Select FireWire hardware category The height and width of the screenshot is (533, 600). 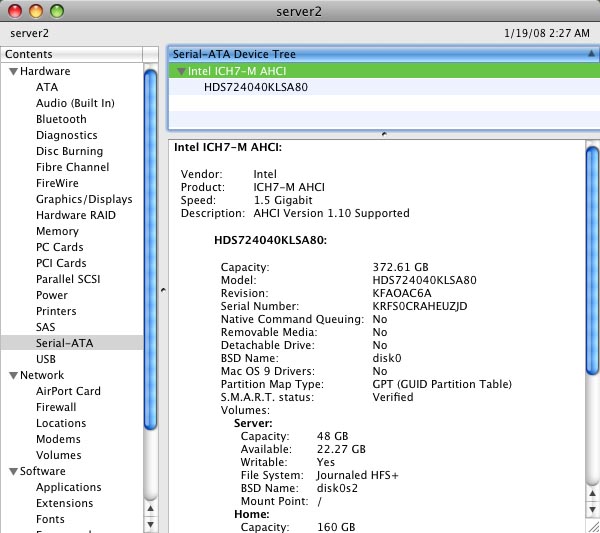(x=57, y=183)
